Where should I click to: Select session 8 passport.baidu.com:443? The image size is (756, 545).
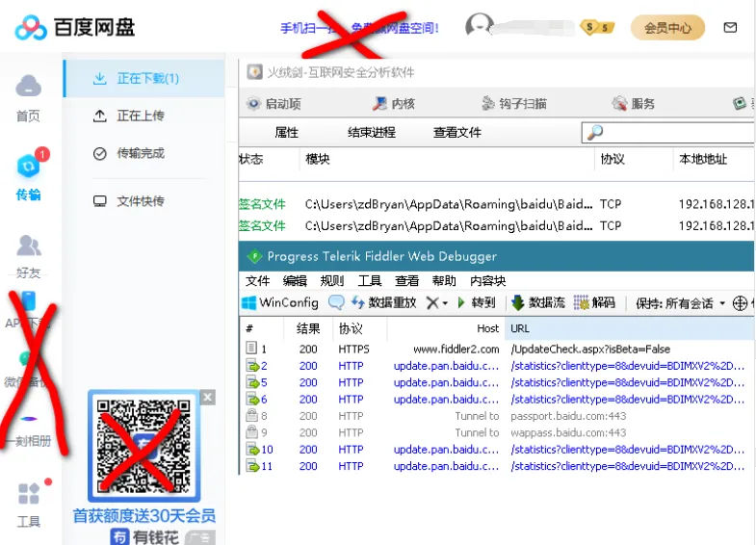[497, 415]
